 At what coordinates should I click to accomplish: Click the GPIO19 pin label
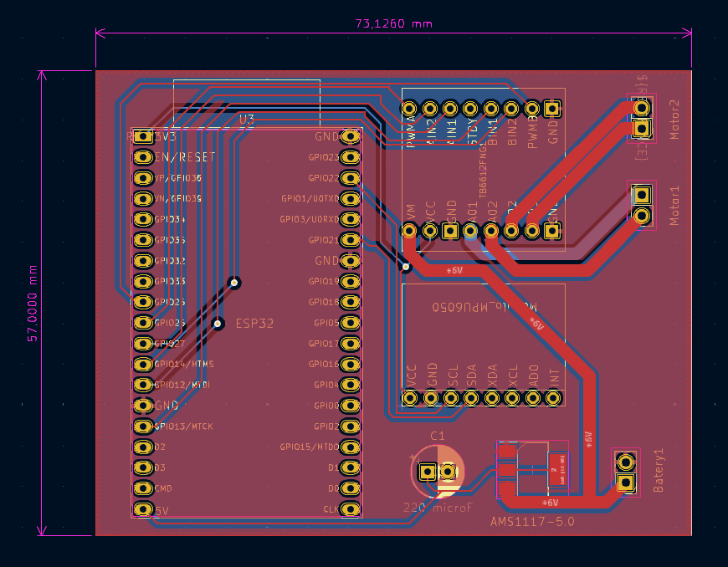(x=324, y=281)
